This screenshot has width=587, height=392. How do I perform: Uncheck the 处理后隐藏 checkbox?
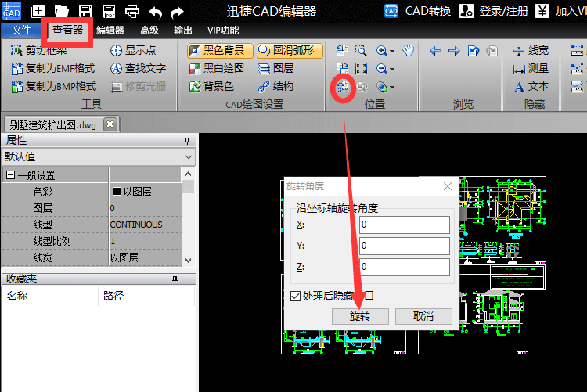(295, 297)
